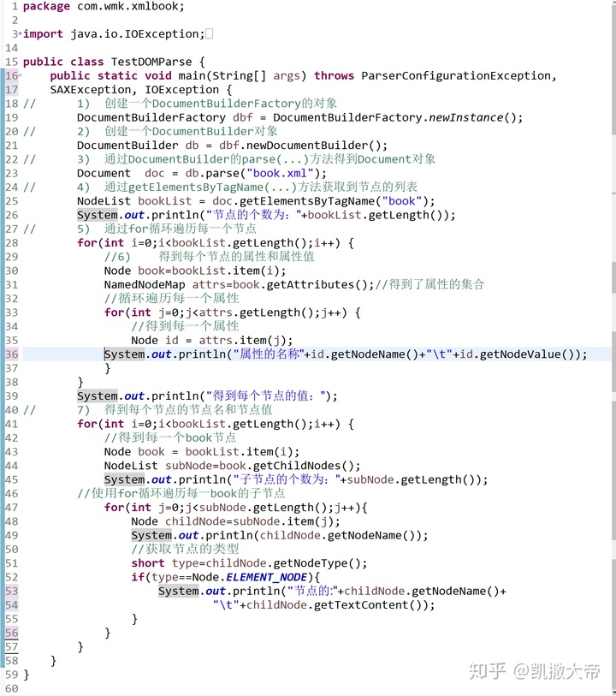
Task: Click newDocumentBuilder() call on line 21
Action: click(313, 146)
